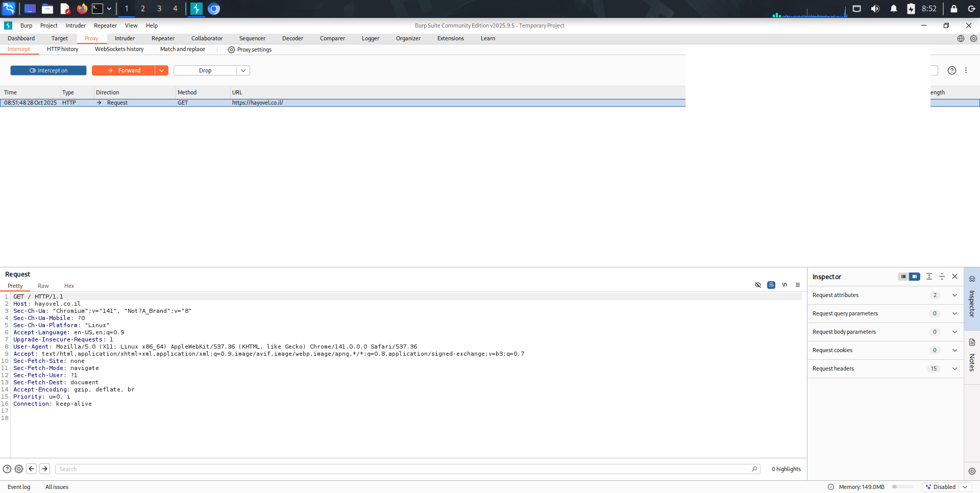
Task: Close the Inspector panel with X
Action: click(x=954, y=277)
